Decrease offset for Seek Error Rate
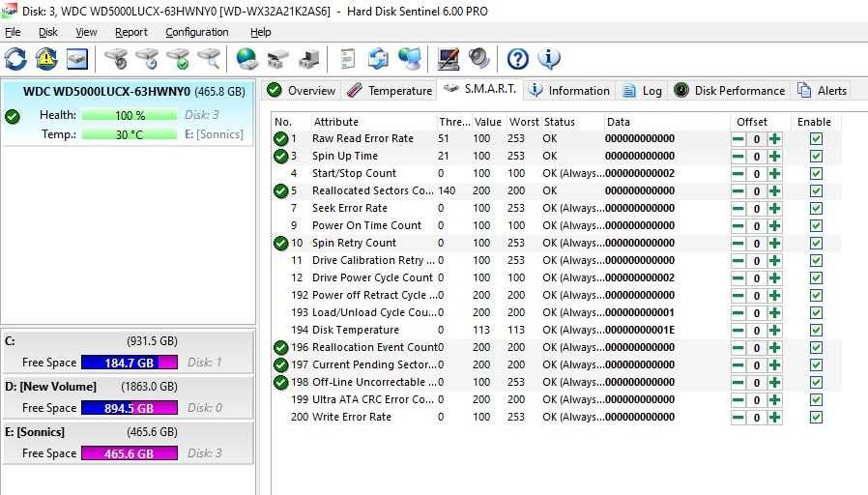Screen dimensions: 868x495 (738, 209)
